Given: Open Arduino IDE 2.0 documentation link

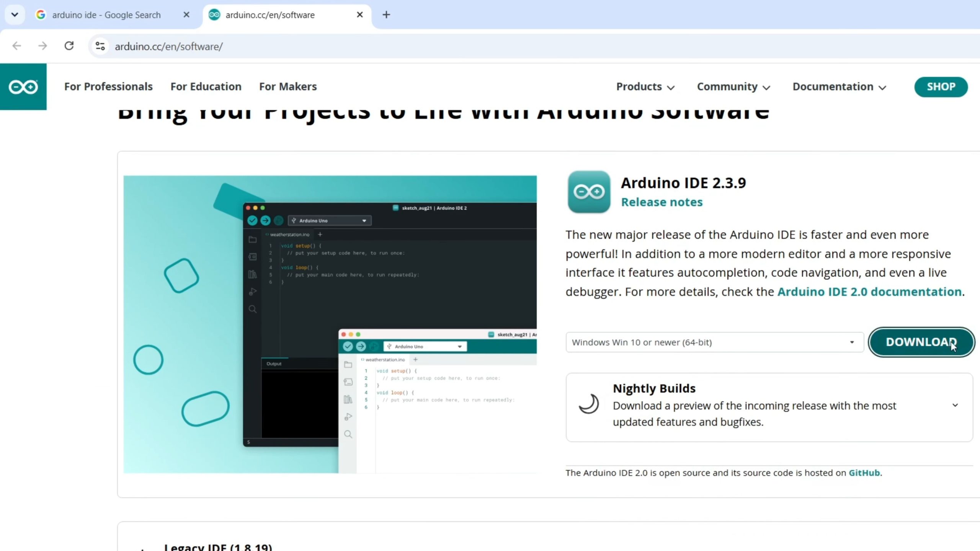Looking at the screenshot, I should pos(869,292).
